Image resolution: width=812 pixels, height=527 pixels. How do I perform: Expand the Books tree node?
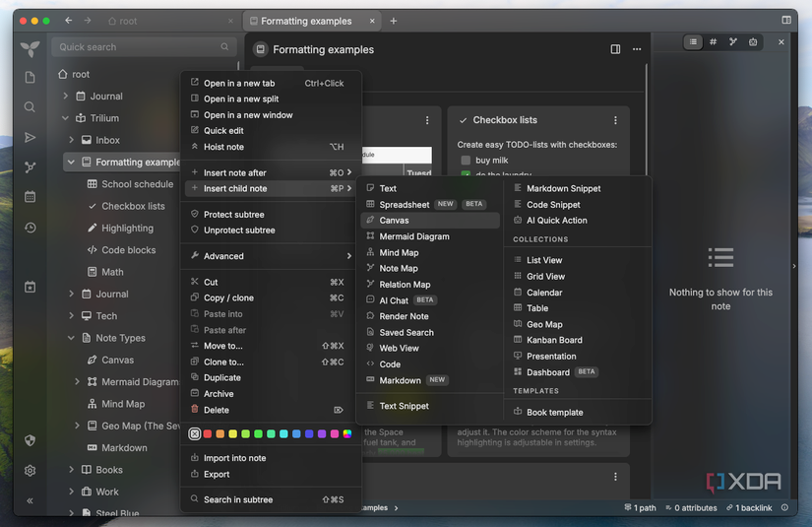(72, 470)
